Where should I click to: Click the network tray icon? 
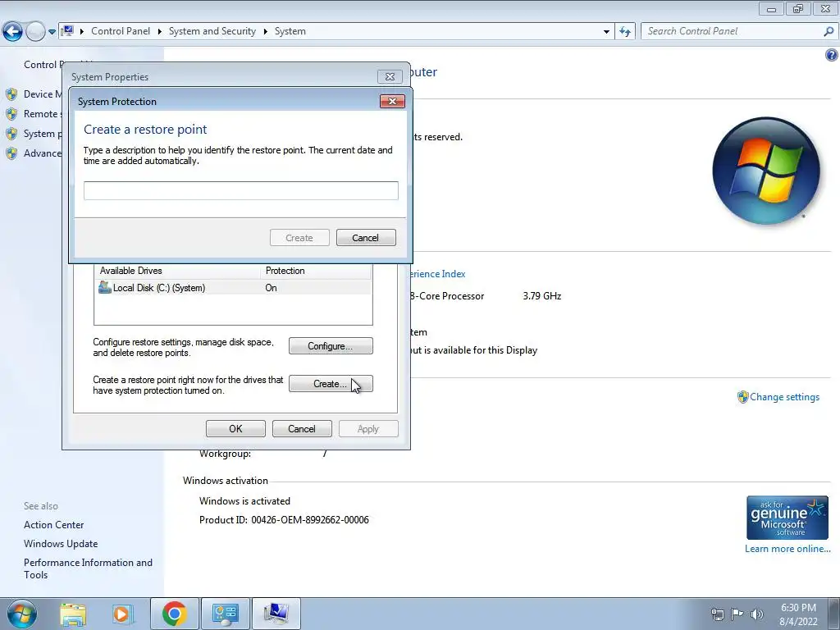pos(717,614)
